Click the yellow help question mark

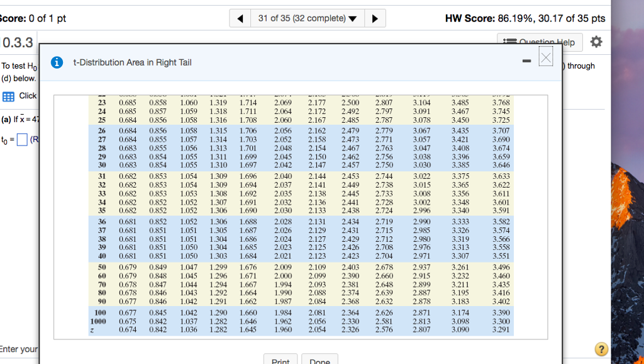point(601,349)
